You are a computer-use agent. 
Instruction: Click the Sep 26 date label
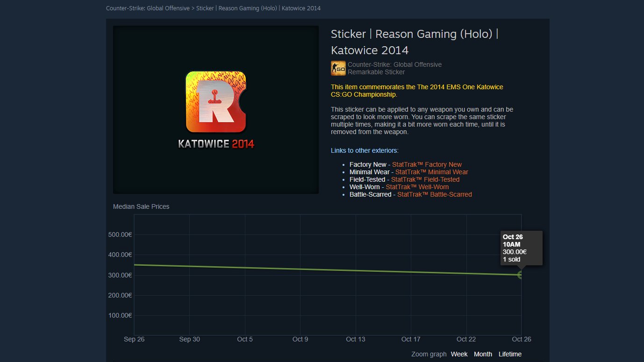pos(134,339)
